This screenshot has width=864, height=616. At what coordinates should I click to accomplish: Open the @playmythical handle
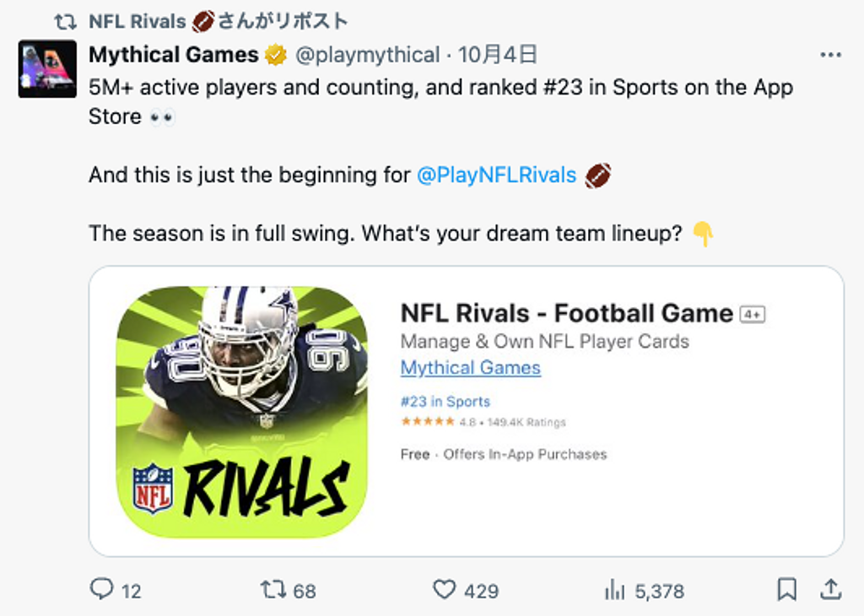[x=367, y=56]
